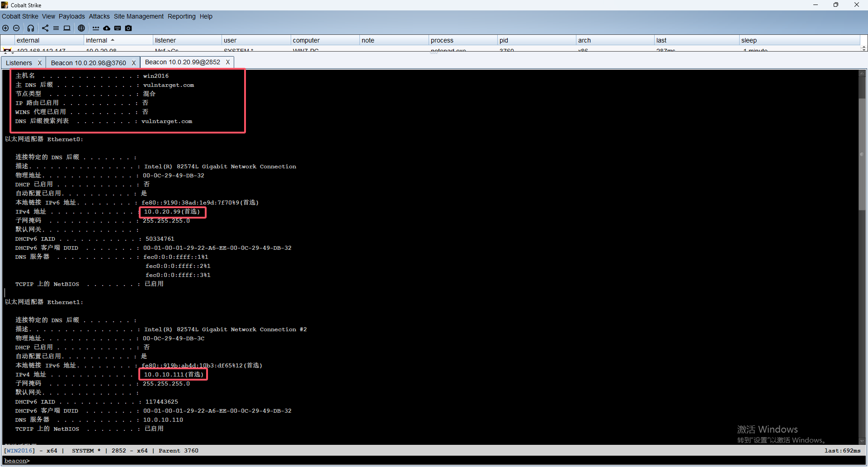Open the Attacks menu
The width and height of the screenshot is (868, 467).
99,16
